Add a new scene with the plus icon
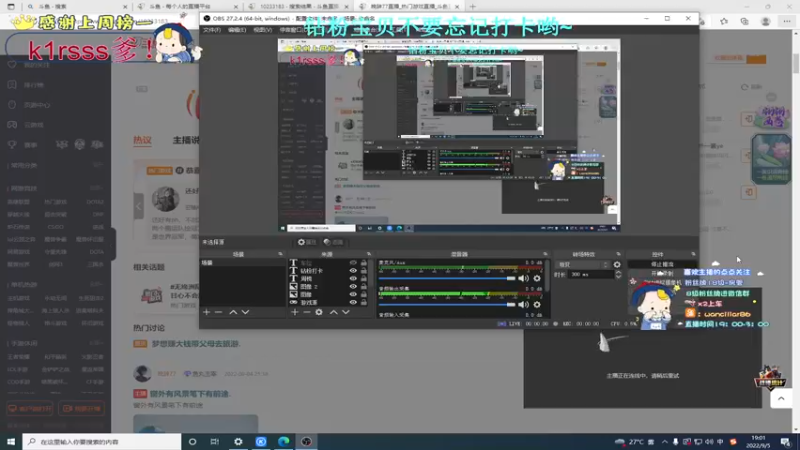The image size is (800, 450). (x=206, y=312)
